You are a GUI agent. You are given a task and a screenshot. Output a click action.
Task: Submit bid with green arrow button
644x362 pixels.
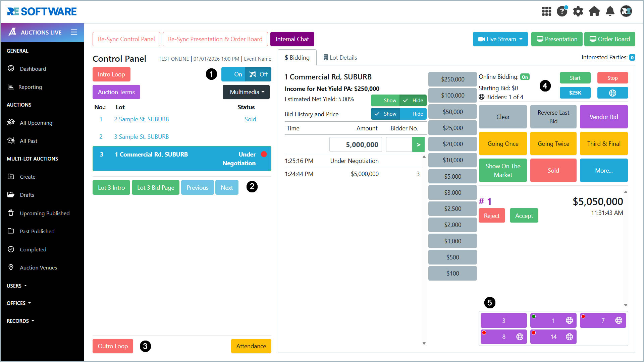[x=418, y=144]
